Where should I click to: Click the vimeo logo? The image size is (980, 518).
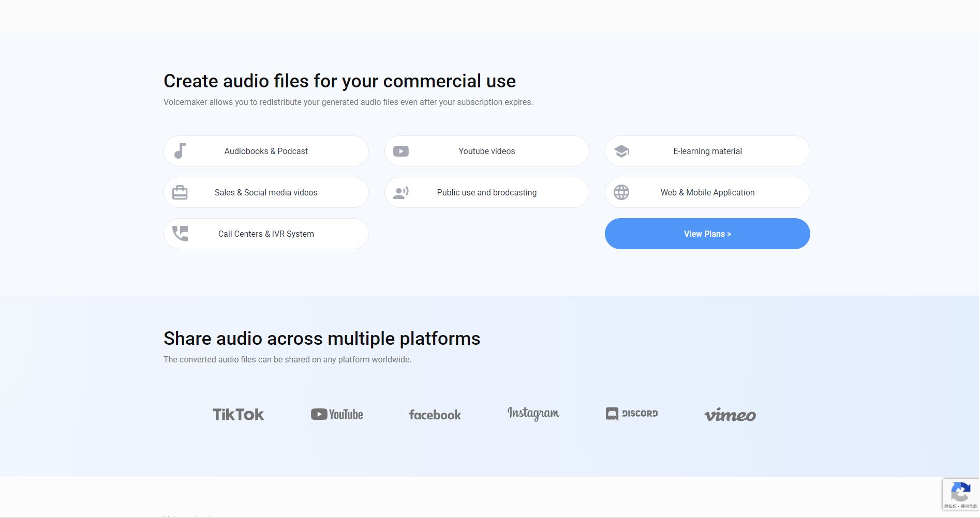[730, 415]
